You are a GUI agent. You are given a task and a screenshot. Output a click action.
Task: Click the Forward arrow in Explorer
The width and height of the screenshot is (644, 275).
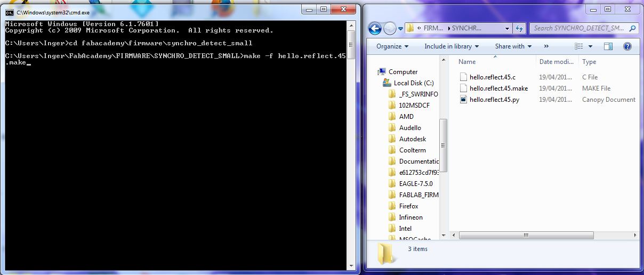pyautogui.click(x=389, y=28)
